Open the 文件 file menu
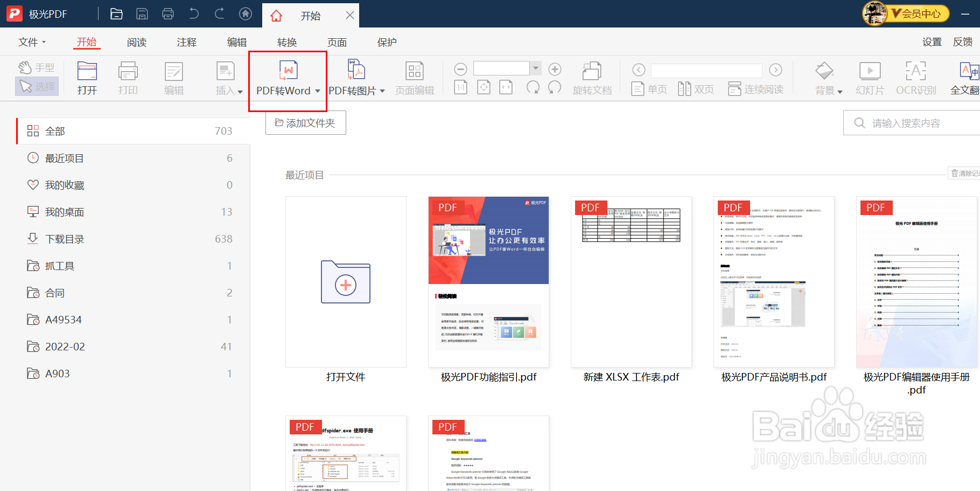Viewport: 980px width, 491px height. tap(31, 42)
